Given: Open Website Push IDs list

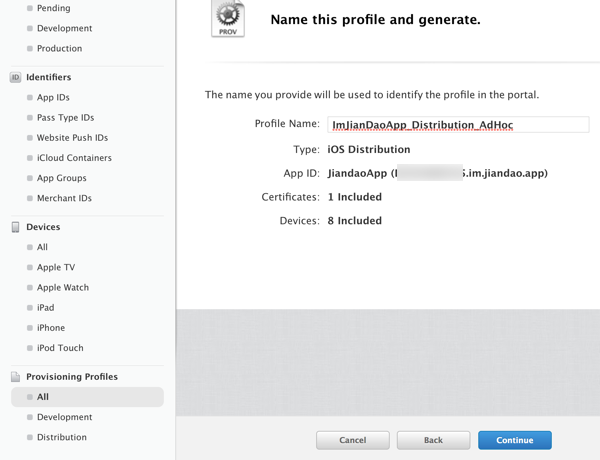Looking at the screenshot, I should (x=72, y=138).
